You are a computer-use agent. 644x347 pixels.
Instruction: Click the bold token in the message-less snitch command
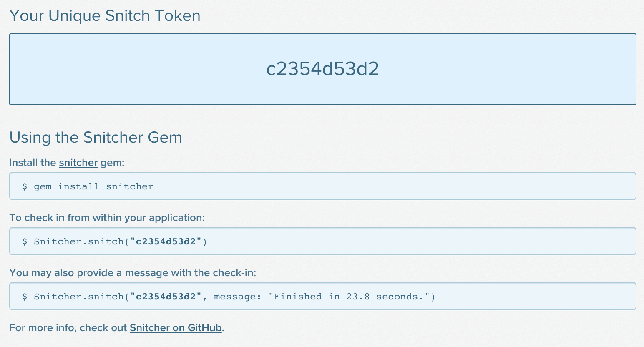point(166,241)
